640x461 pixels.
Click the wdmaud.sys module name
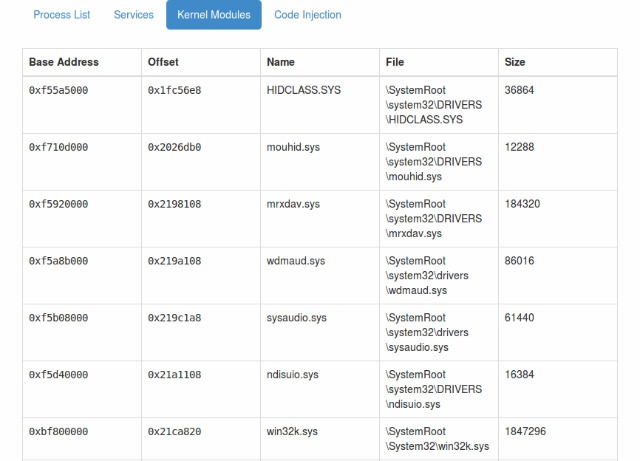(x=296, y=261)
